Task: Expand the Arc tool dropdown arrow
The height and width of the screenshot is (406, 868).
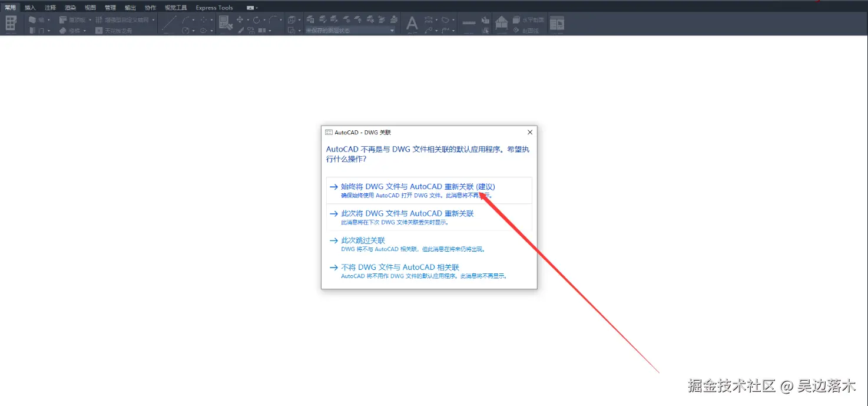Action: click(193, 19)
